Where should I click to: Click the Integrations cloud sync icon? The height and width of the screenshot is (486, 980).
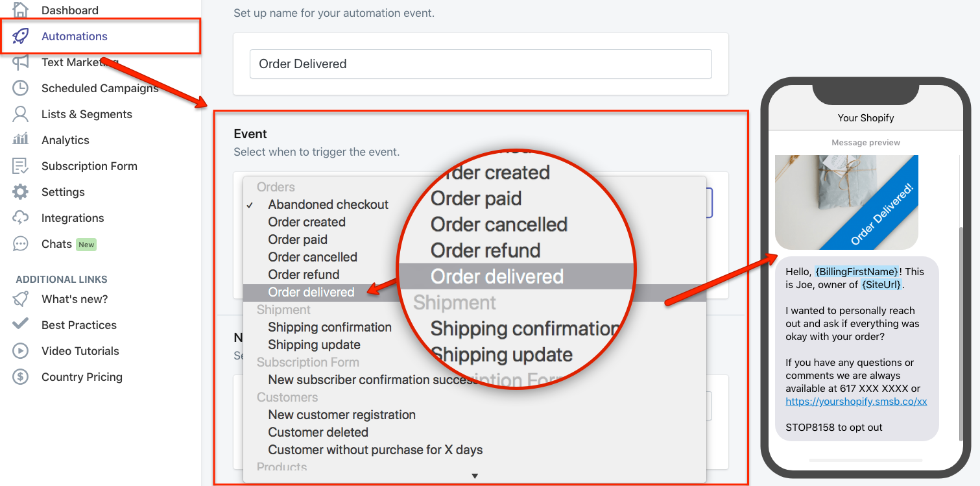click(x=21, y=217)
